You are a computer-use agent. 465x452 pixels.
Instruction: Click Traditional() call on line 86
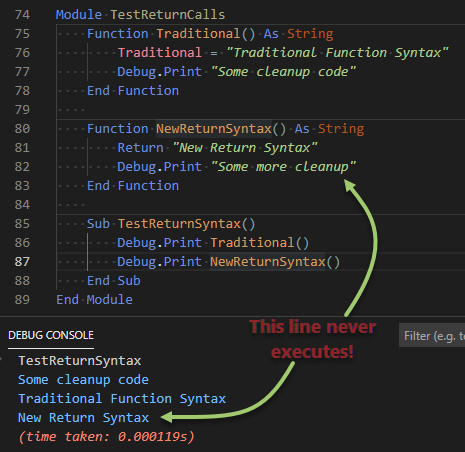coord(260,243)
